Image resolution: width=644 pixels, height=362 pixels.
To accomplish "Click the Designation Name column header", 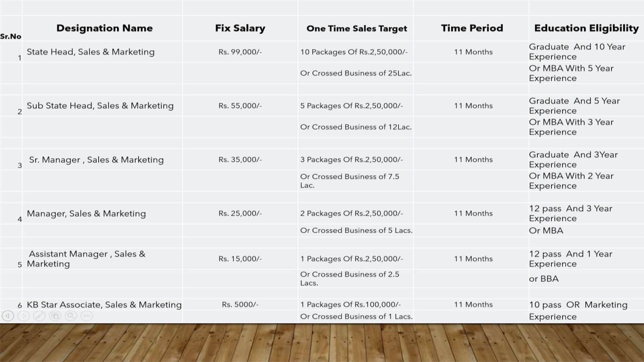I will click(104, 28).
